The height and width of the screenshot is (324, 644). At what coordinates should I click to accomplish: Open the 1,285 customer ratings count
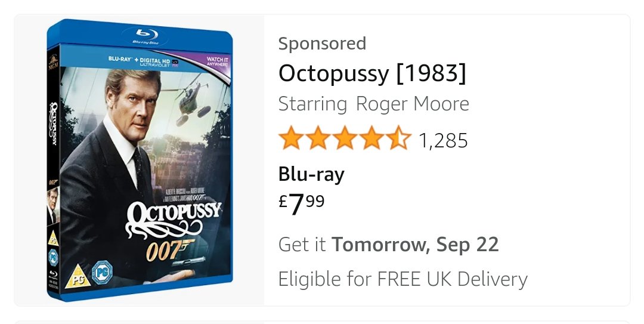click(443, 141)
